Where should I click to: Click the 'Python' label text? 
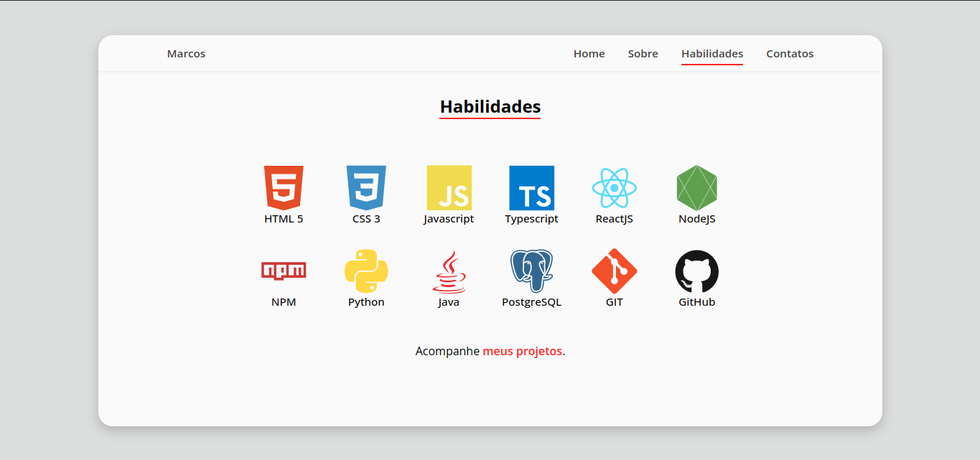366,302
